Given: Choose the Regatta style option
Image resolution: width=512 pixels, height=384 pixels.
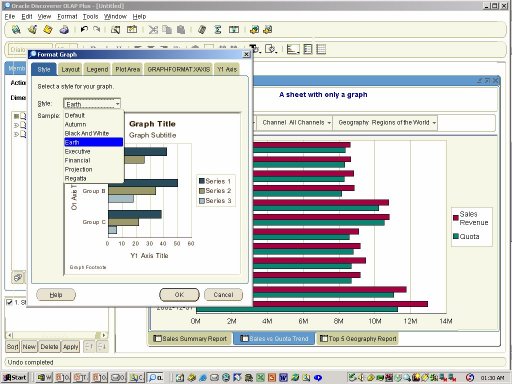Looking at the screenshot, I should (75, 179).
